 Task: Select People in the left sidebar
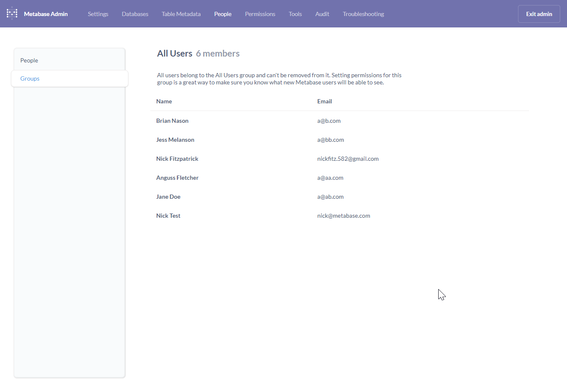(29, 60)
